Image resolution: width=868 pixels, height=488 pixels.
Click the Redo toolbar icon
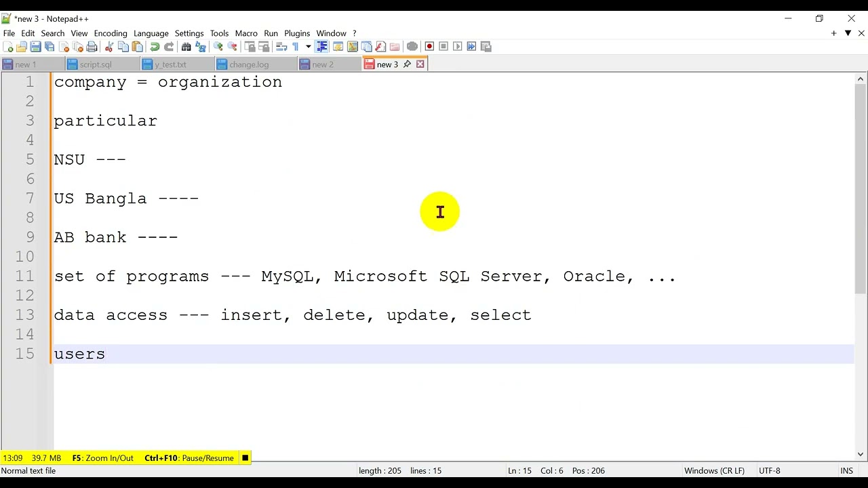click(x=169, y=47)
